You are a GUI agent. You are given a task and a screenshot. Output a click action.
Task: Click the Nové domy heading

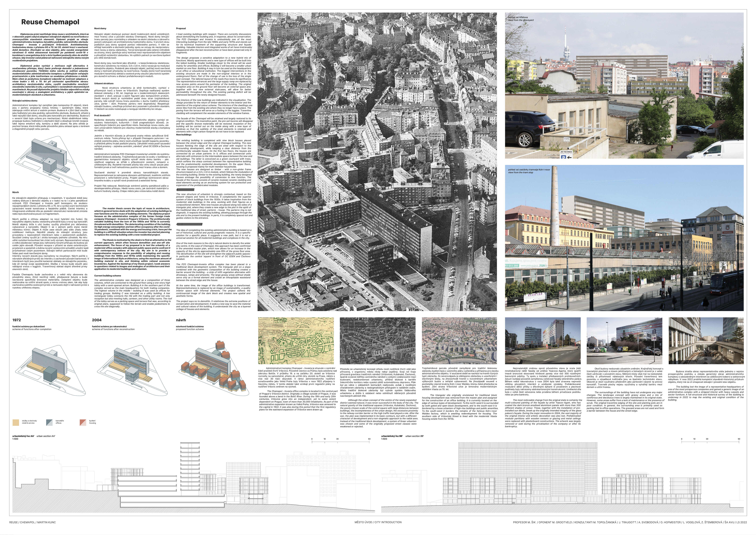click(x=100, y=29)
